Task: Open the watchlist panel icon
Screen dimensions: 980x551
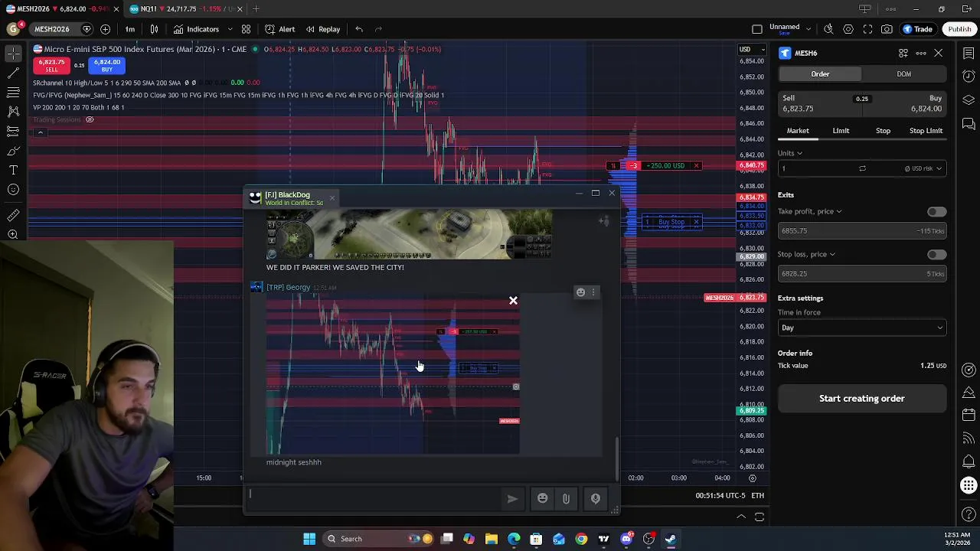Action: [x=969, y=54]
